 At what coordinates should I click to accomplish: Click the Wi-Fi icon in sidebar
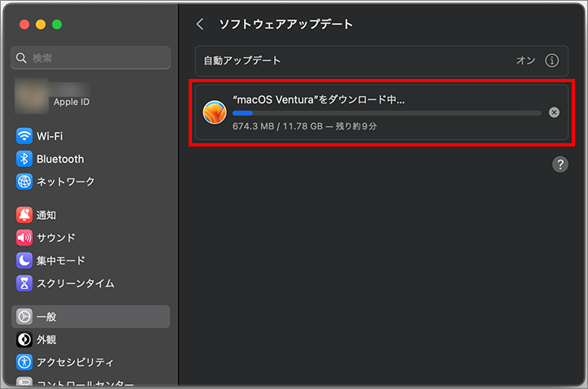click(x=24, y=136)
